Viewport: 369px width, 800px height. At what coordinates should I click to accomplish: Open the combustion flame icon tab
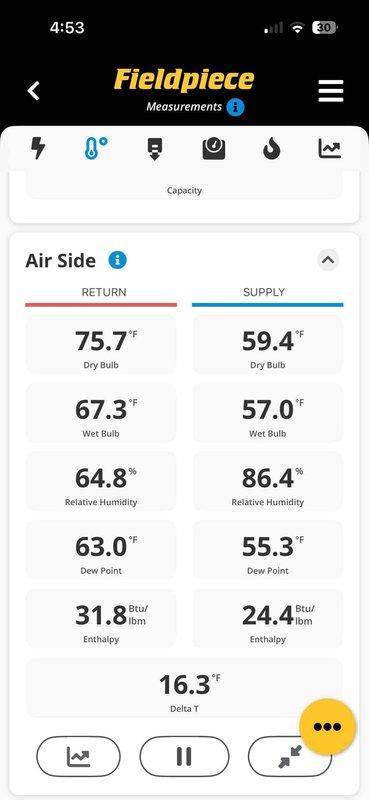pos(272,149)
